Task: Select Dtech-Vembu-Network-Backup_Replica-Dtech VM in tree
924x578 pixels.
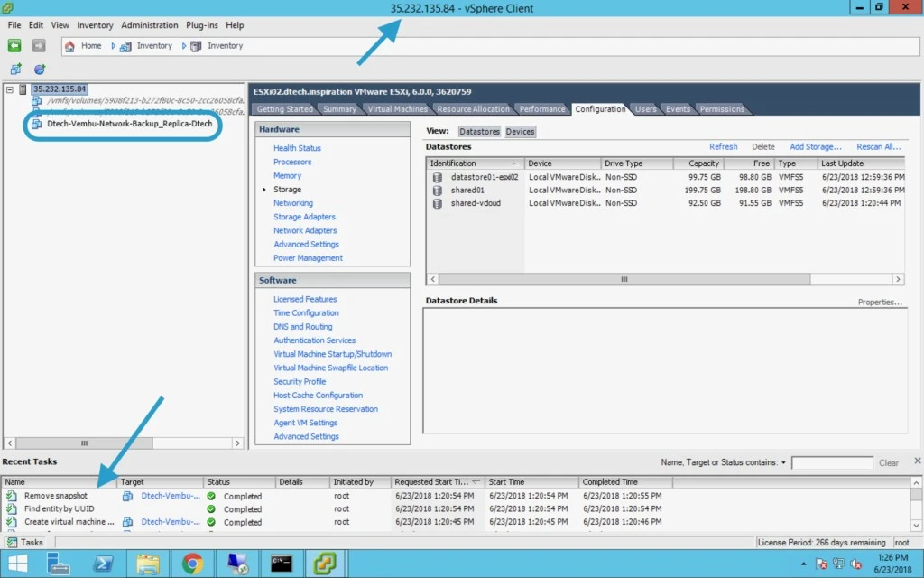Action: point(130,124)
